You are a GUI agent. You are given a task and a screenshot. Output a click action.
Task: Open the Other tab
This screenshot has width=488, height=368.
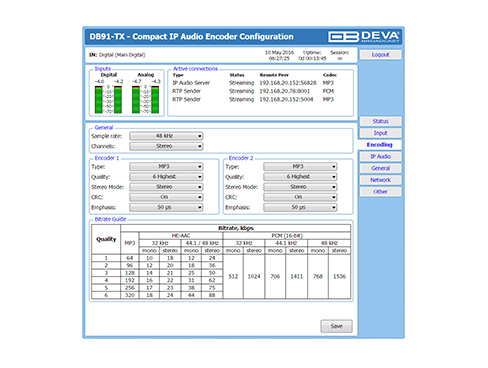click(x=380, y=192)
